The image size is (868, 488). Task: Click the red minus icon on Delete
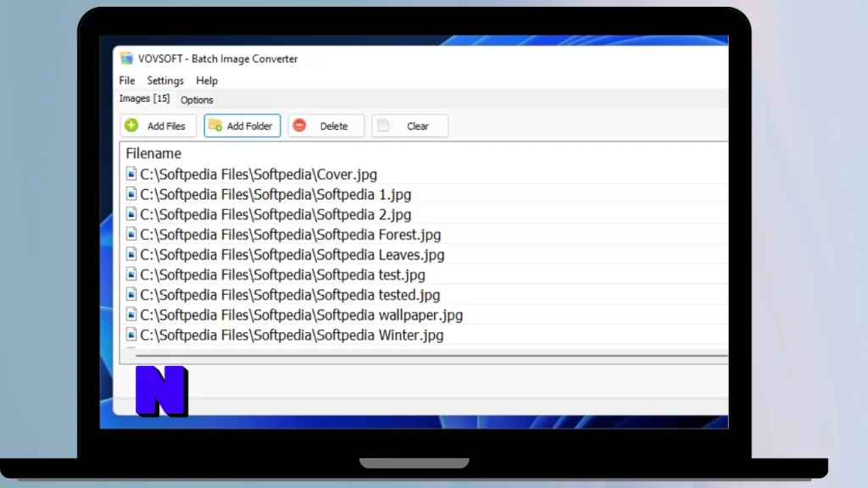click(x=299, y=125)
